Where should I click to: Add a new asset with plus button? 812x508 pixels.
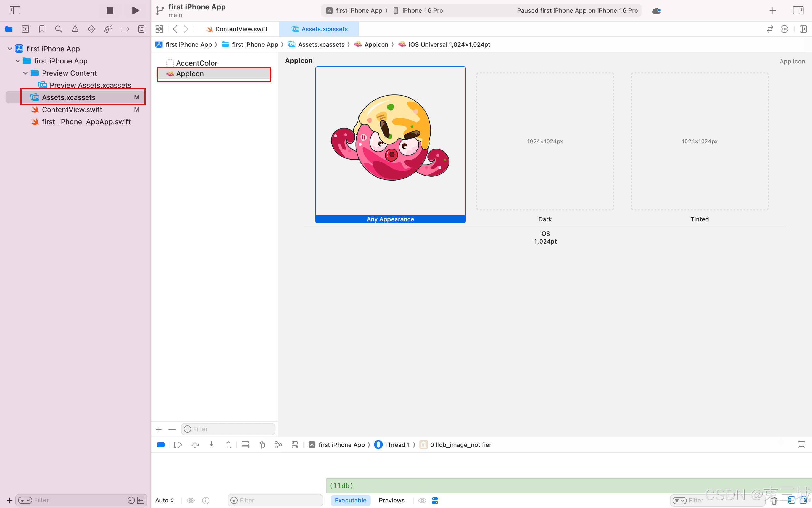click(159, 429)
